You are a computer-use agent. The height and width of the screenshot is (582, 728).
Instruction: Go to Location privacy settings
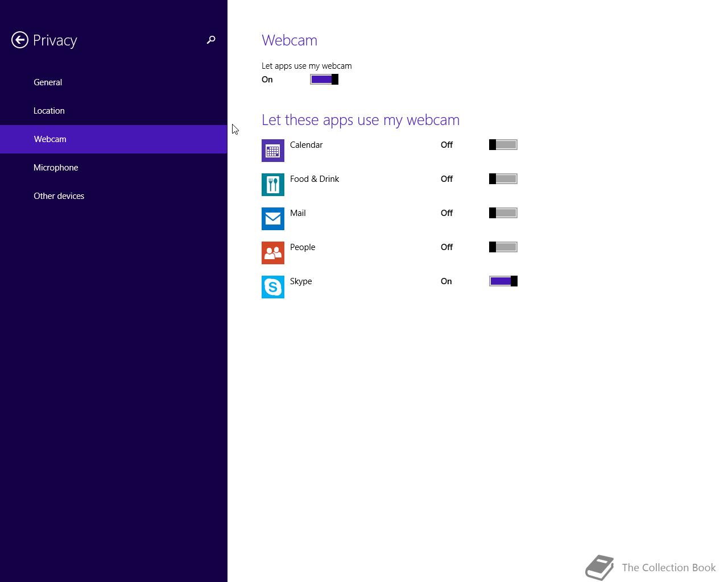[114, 111]
